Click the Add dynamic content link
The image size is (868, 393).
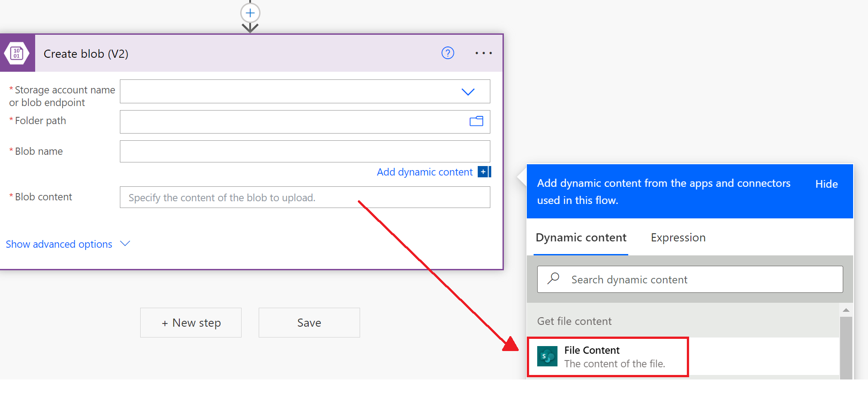[425, 172]
